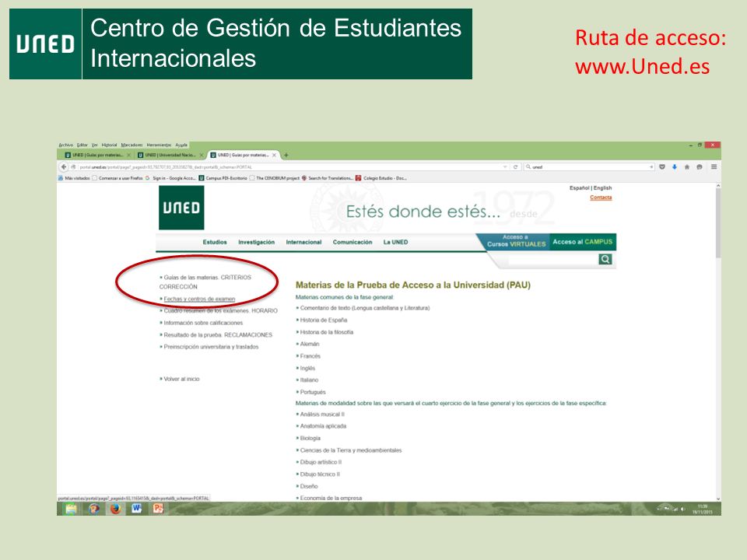747x560 pixels.
Task: Open the blue Downloads arrow icon
Action: (x=675, y=167)
